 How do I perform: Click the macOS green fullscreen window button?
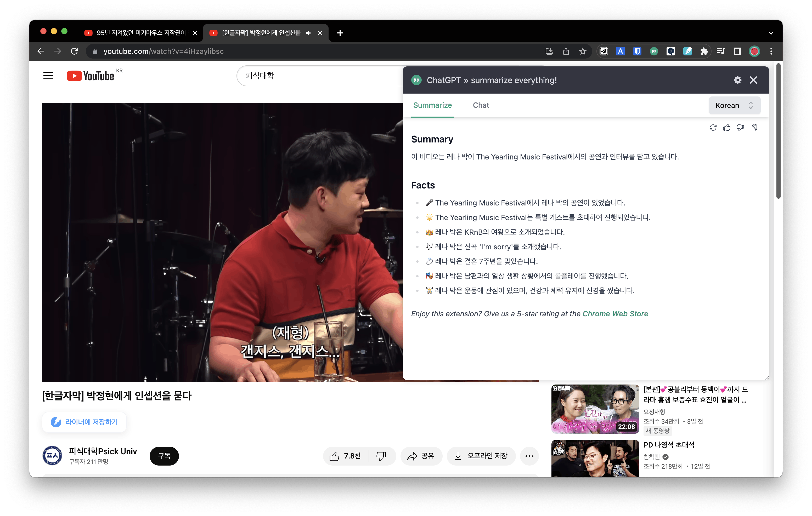tap(64, 31)
